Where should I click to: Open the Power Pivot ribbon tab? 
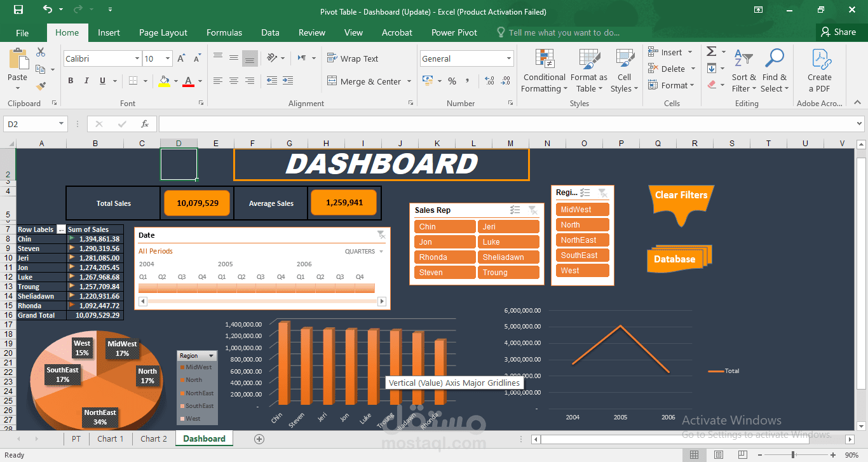454,32
